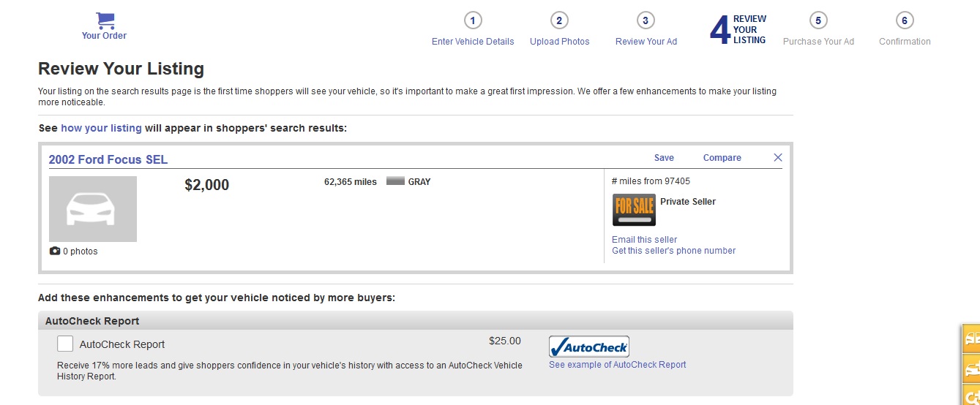Click the step 1 circle icon

point(474,20)
